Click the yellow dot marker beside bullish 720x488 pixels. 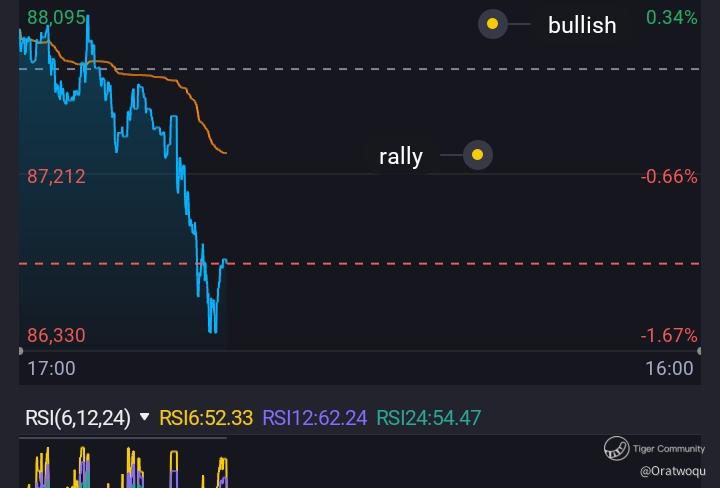click(x=492, y=24)
